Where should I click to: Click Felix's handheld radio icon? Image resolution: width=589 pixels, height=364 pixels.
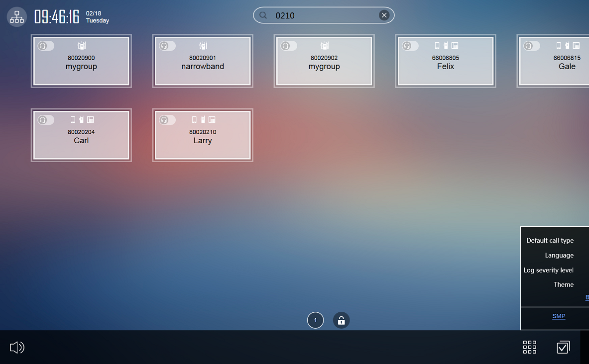pyautogui.click(x=446, y=46)
